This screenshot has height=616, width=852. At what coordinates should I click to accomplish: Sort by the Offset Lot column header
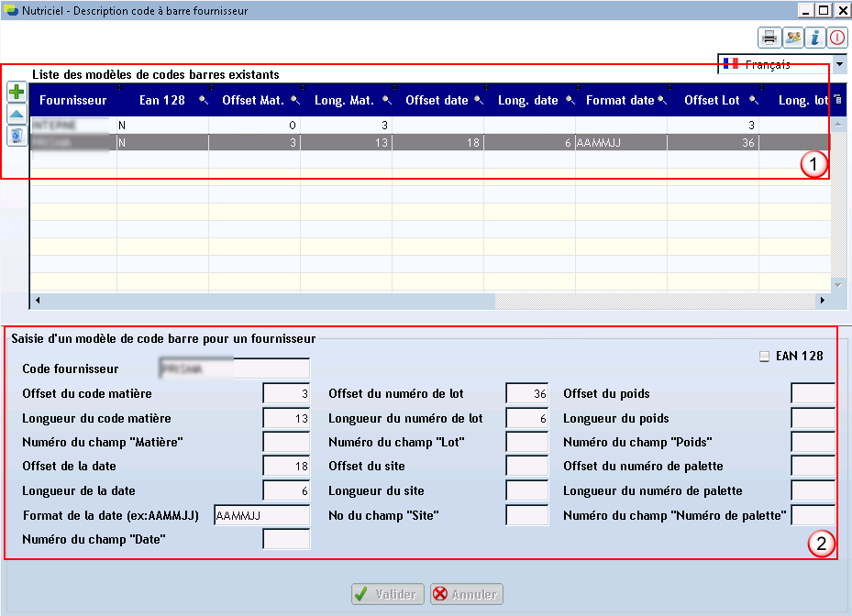(x=712, y=101)
